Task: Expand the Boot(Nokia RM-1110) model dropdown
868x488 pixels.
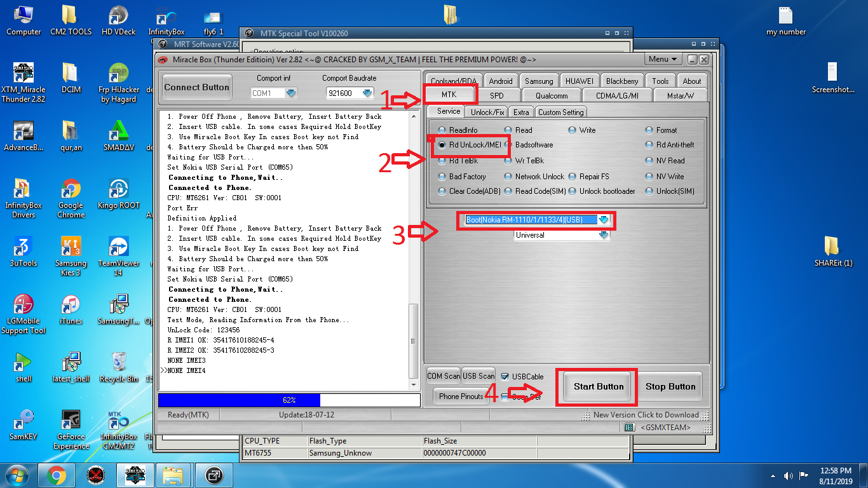Action: tap(604, 220)
